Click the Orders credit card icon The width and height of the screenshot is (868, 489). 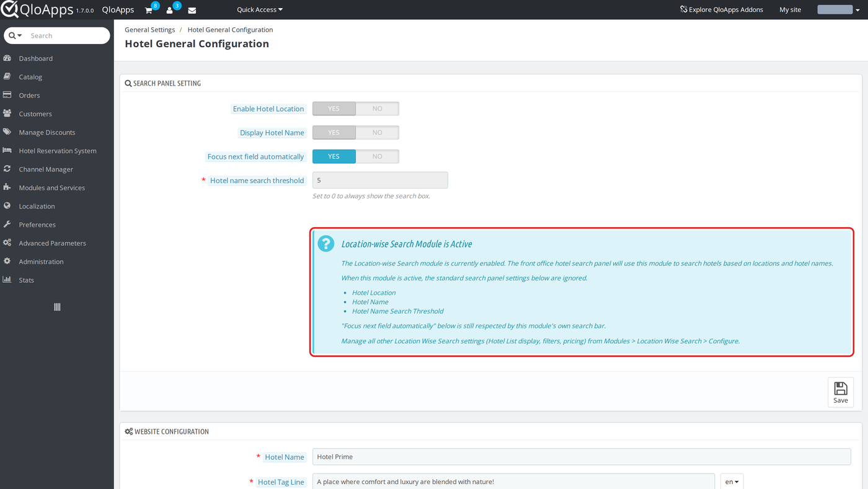pos(7,95)
